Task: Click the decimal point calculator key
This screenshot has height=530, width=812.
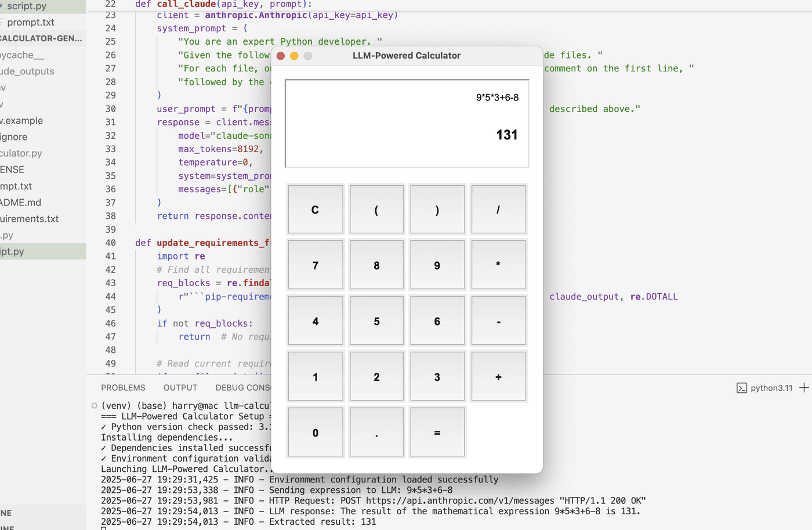Action: [376, 432]
